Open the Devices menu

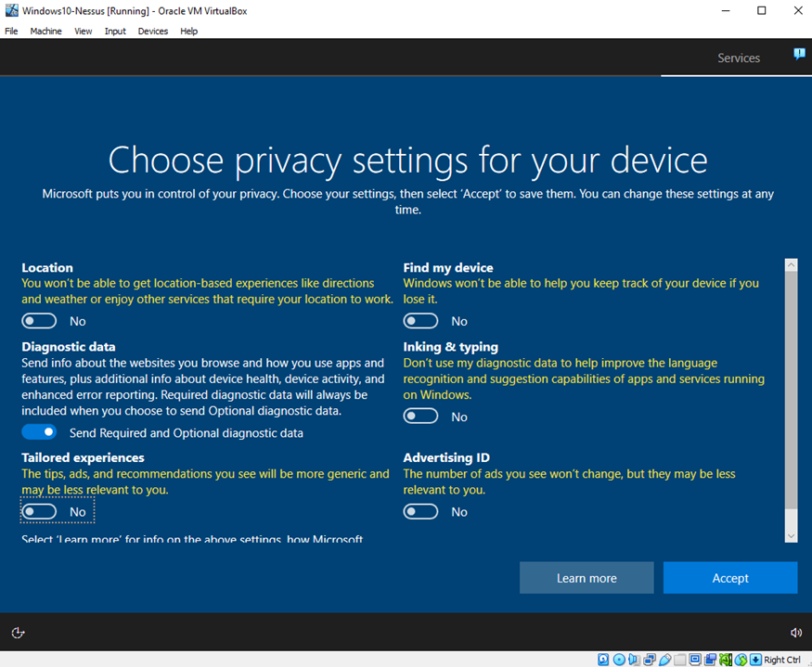click(153, 31)
